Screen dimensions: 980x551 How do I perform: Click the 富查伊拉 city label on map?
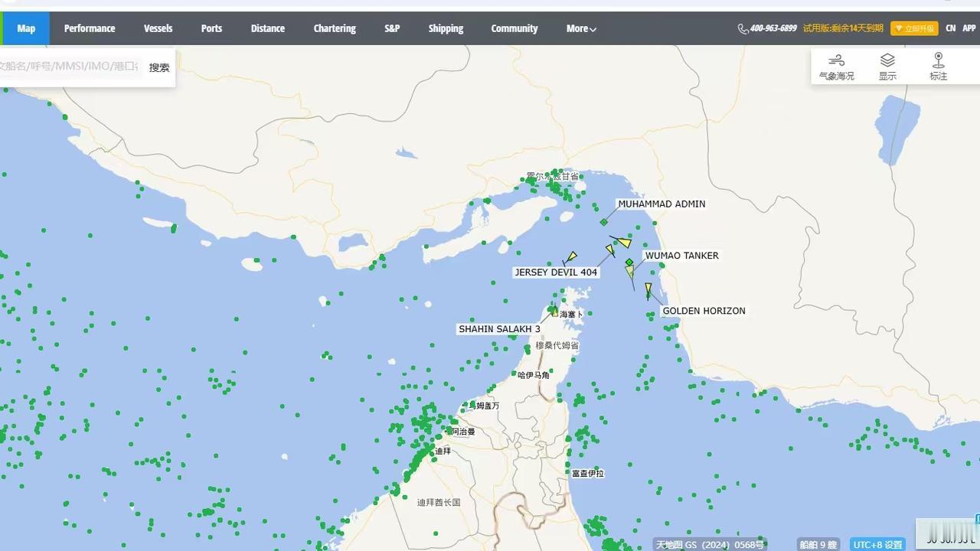pos(588,474)
